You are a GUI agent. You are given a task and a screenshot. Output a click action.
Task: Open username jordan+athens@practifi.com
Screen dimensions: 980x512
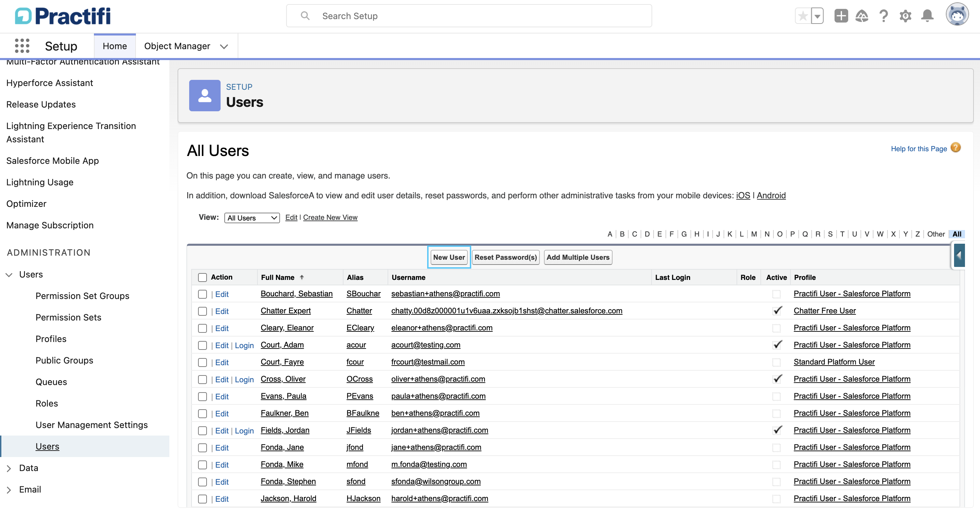tap(440, 430)
